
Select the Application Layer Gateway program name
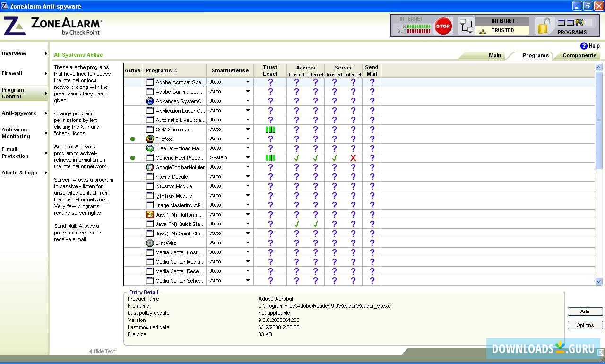180,111
